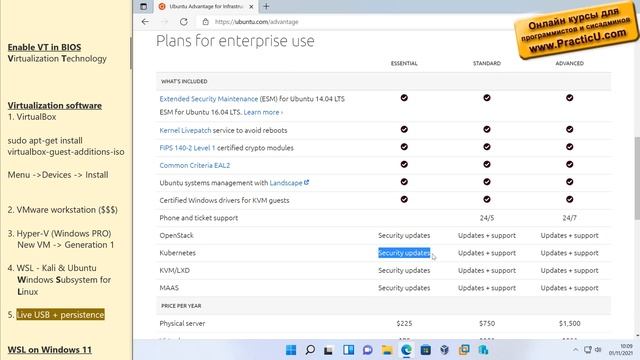Click 24/7 phone support value
The width and height of the screenshot is (640, 360).
(x=569, y=218)
